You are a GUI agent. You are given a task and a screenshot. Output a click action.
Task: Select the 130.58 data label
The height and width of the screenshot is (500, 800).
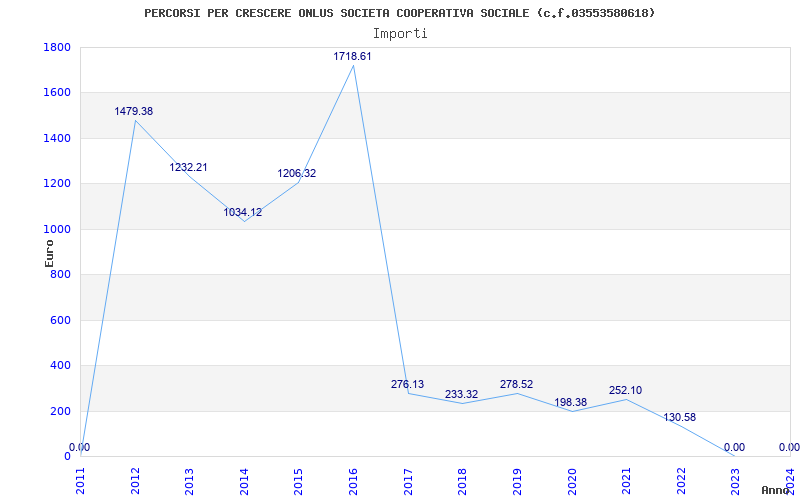click(x=680, y=417)
